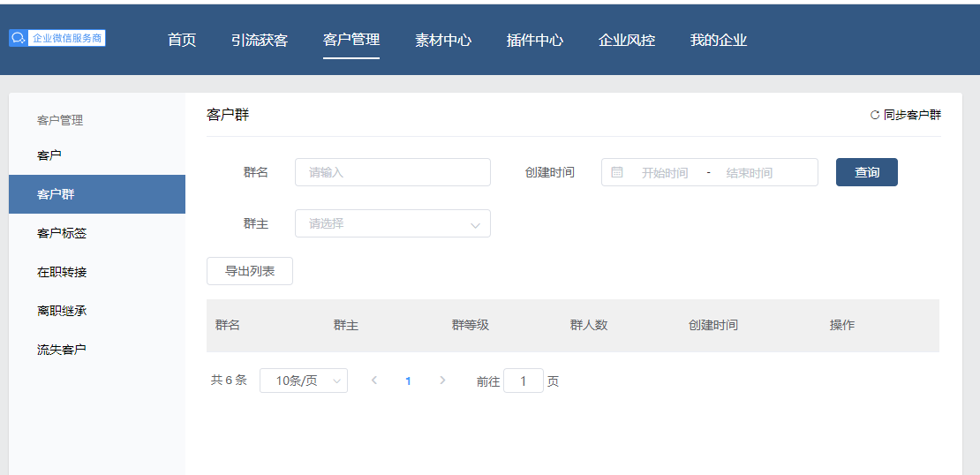Click the 前往 page number input box
This screenshot has width=980, height=475.
(524, 381)
